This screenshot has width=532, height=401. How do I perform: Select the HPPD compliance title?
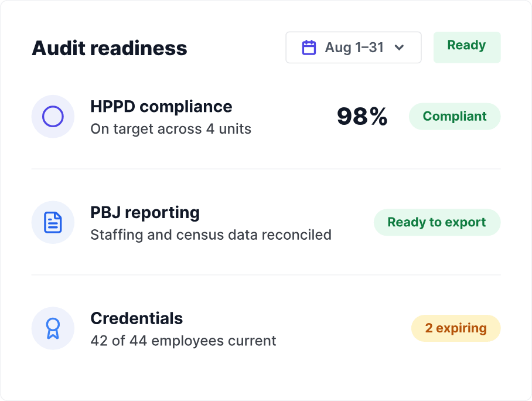[x=161, y=107]
